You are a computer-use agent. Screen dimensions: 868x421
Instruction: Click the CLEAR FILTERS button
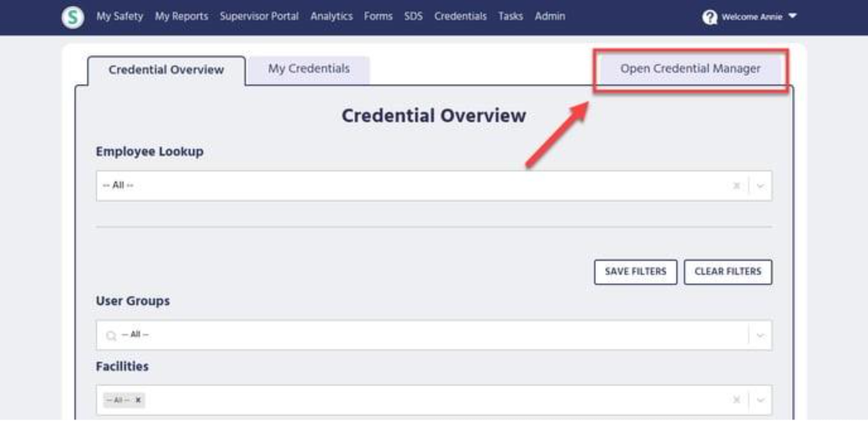tap(728, 272)
